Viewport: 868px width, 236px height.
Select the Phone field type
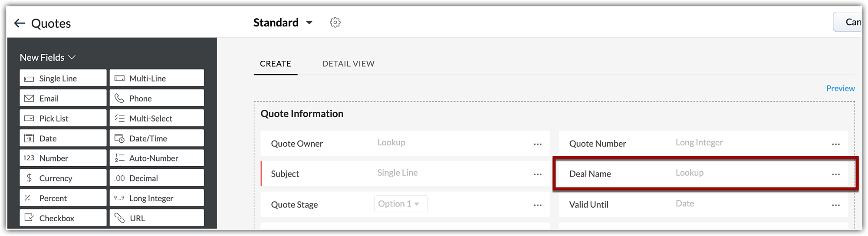point(157,98)
